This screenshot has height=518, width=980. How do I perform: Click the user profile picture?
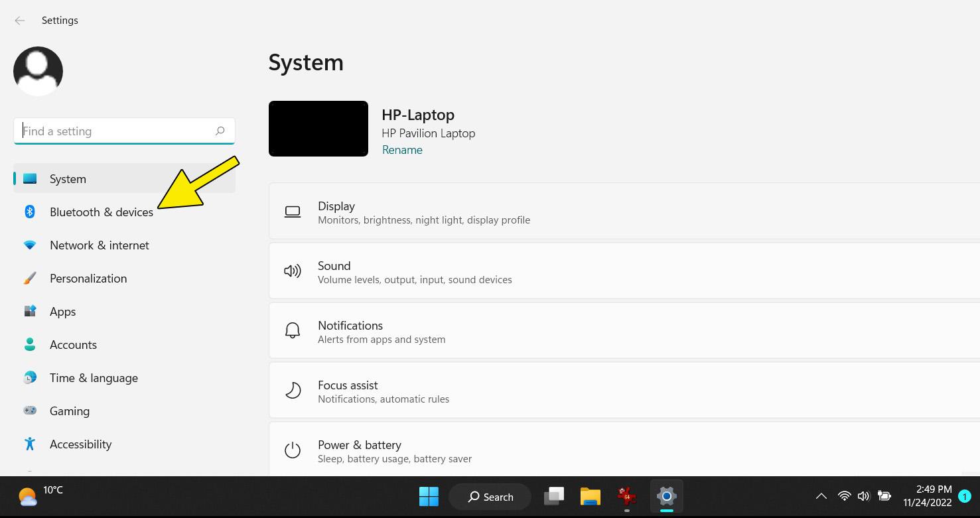(38, 70)
